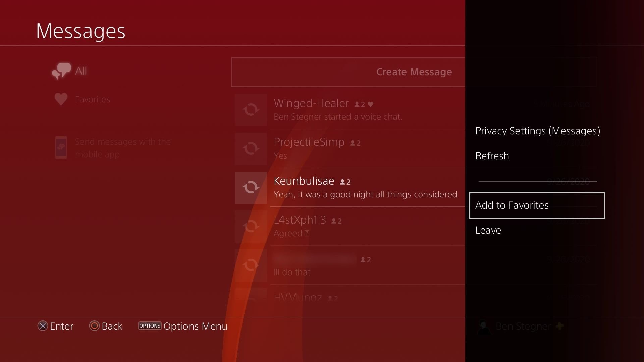Screen dimensions: 644x362
Task: Select Keunbulisae's avatar icon
Action: click(251, 188)
